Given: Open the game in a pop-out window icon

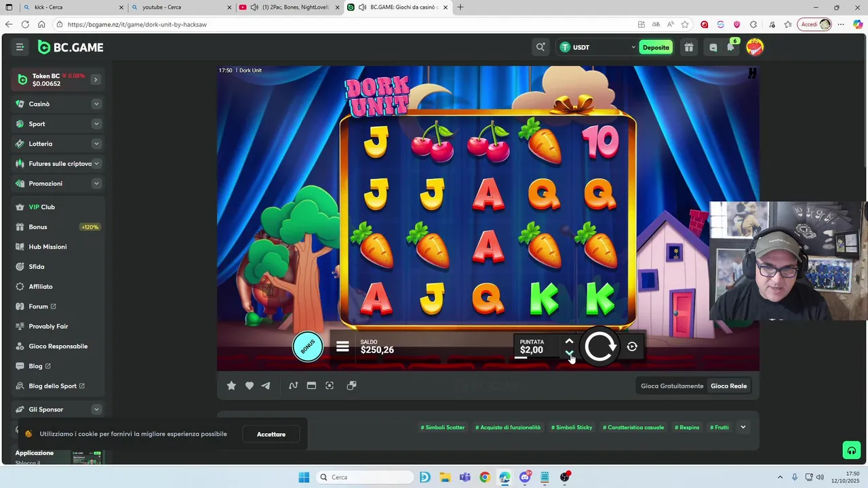Looking at the screenshot, I should (351, 386).
